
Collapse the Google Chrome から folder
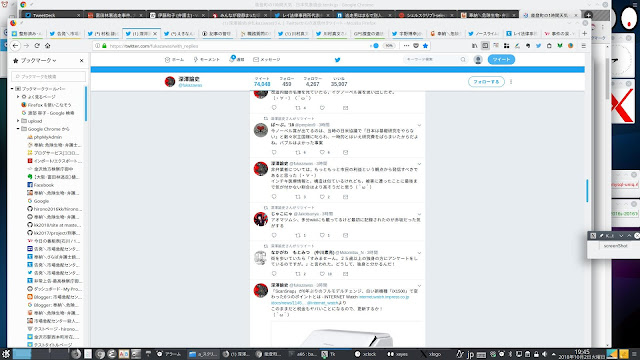18,129
